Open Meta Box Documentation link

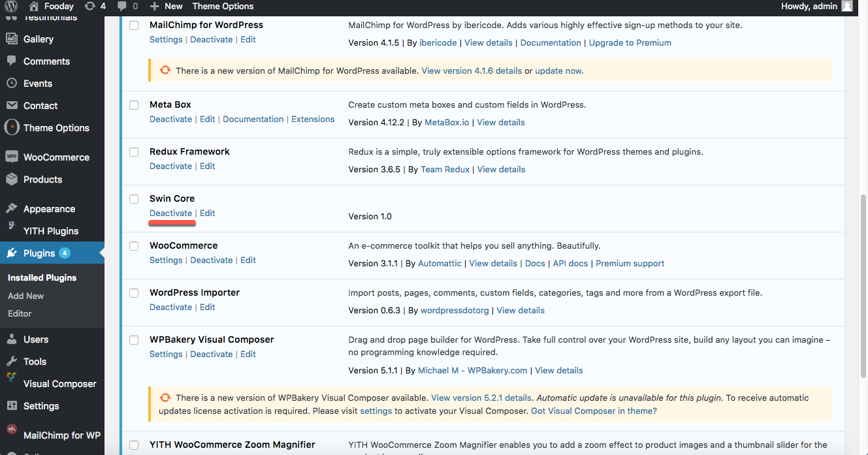(x=253, y=119)
